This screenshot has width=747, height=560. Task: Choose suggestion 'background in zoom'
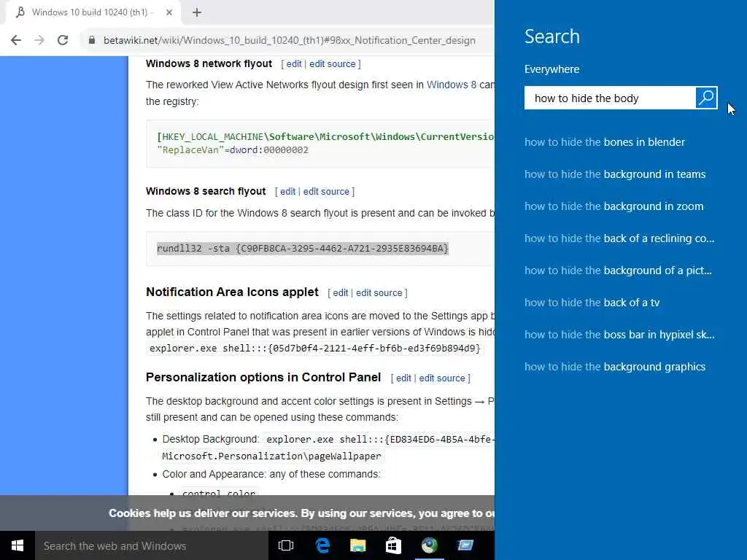click(614, 206)
